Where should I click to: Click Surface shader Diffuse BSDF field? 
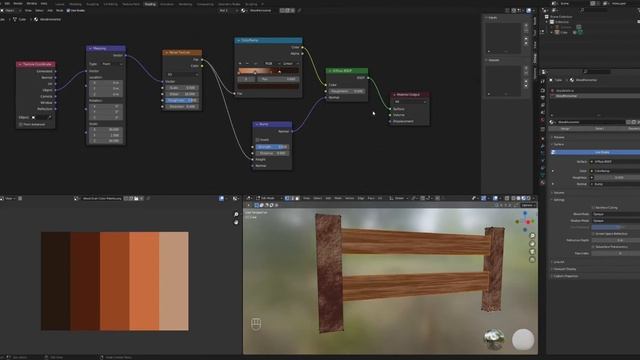tap(616, 162)
